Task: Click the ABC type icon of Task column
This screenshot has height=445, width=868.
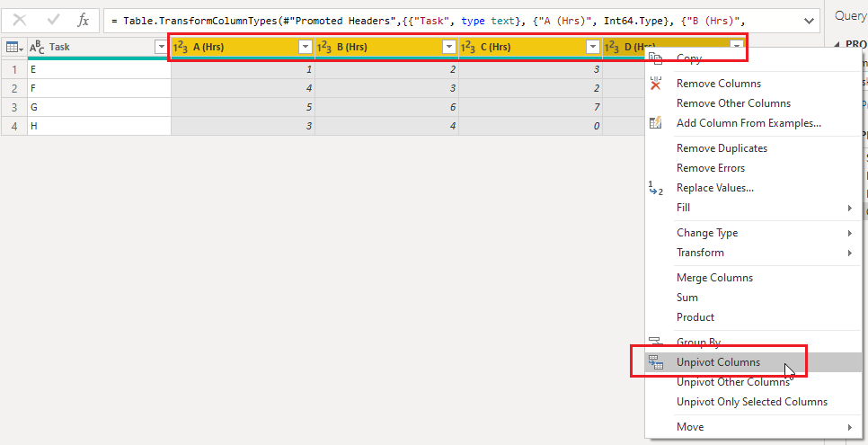Action: tap(37, 48)
